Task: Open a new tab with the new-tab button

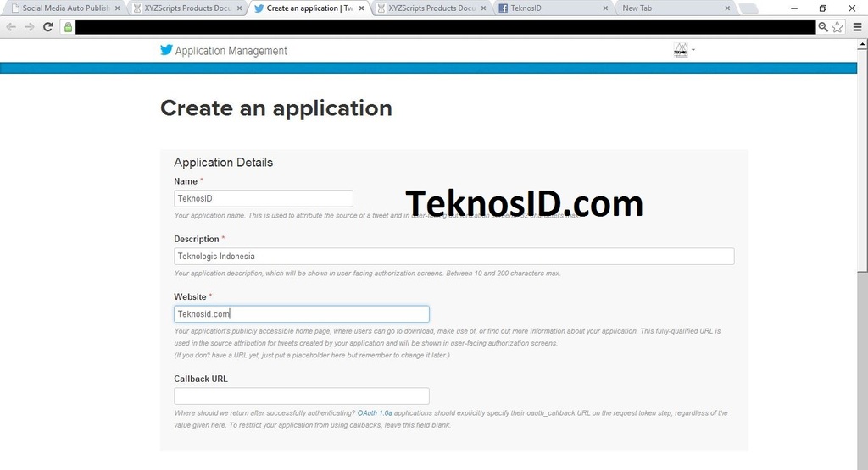Action: point(748,8)
